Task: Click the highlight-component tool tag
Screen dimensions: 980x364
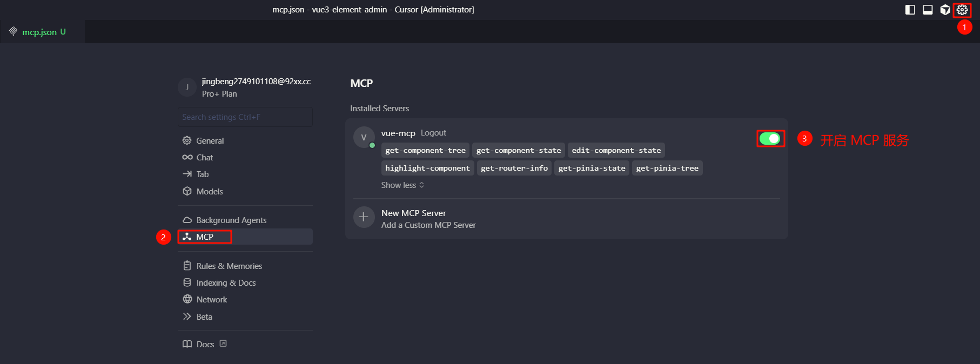Action: pyautogui.click(x=427, y=168)
